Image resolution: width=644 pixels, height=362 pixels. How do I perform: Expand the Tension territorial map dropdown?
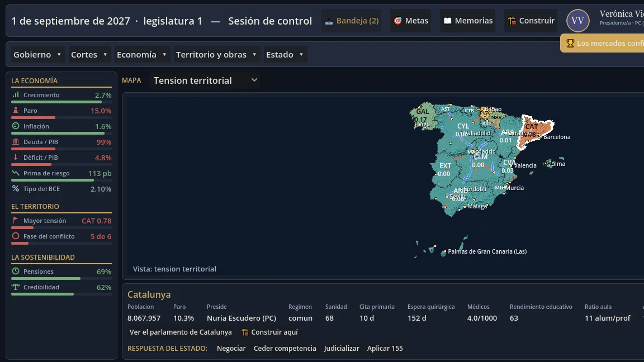pyautogui.click(x=205, y=80)
